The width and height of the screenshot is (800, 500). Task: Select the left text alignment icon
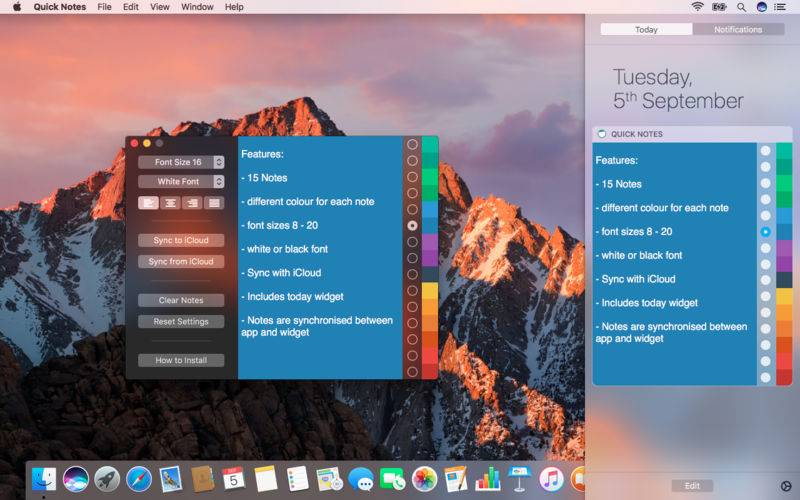pos(148,203)
